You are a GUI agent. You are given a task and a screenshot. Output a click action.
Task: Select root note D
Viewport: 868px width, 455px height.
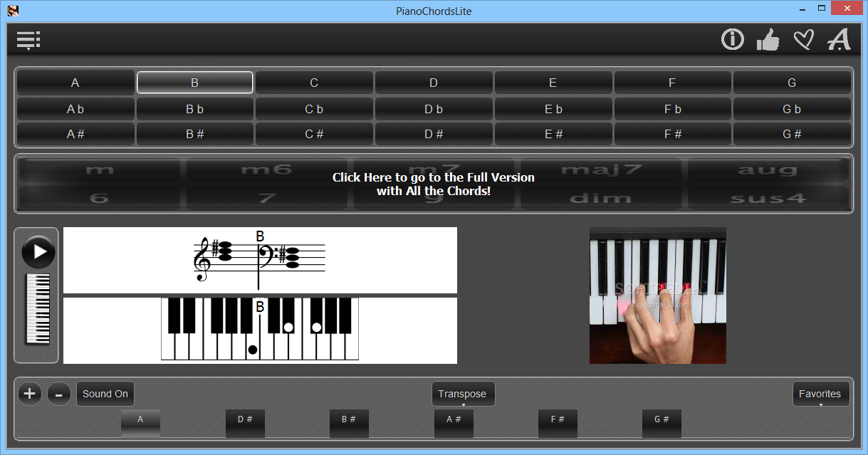[433, 83]
